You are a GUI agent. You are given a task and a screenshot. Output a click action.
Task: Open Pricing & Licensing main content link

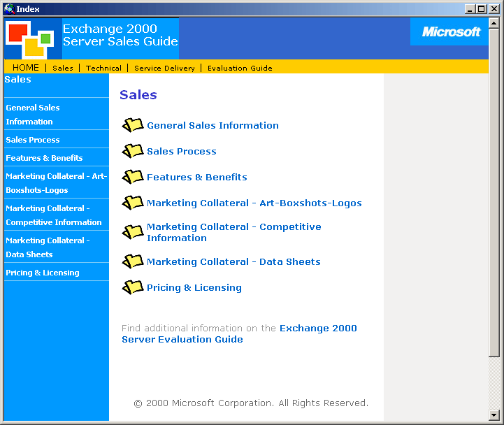point(194,287)
